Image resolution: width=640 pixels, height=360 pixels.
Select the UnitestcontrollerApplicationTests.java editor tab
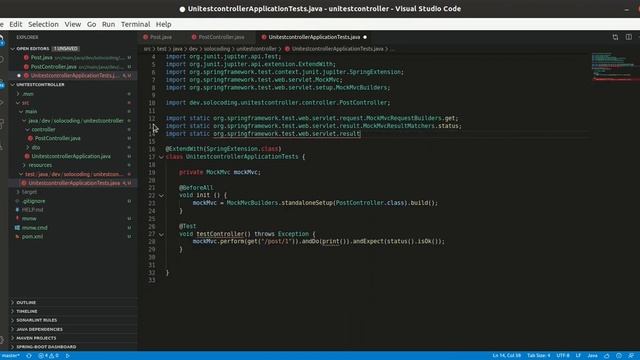coord(314,37)
